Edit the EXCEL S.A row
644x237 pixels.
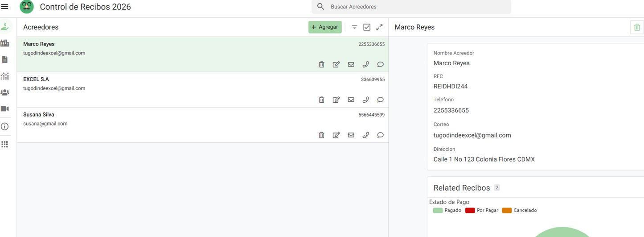click(336, 100)
